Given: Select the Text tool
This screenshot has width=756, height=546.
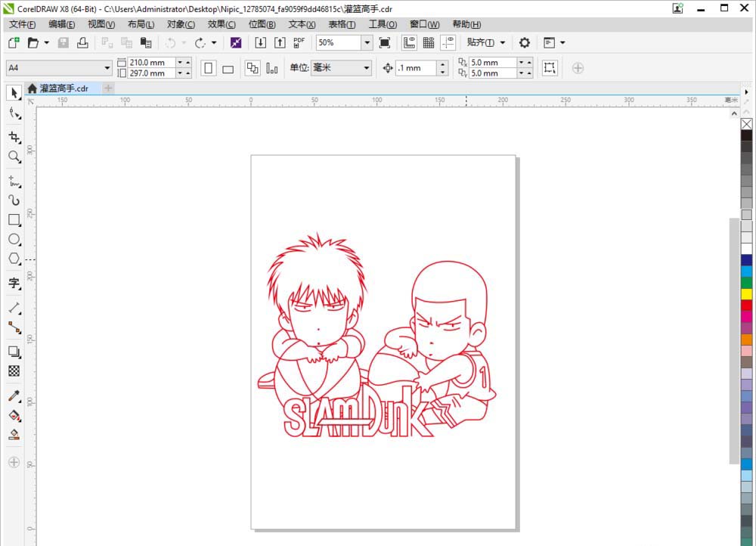Looking at the screenshot, I should pyautogui.click(x=14, y=283).
